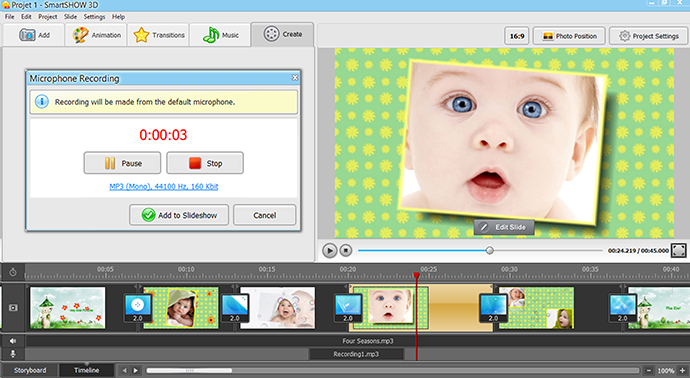Screen dimensions: 690x378
Task: Pause the microphone recording
Action: coord(122,163)
